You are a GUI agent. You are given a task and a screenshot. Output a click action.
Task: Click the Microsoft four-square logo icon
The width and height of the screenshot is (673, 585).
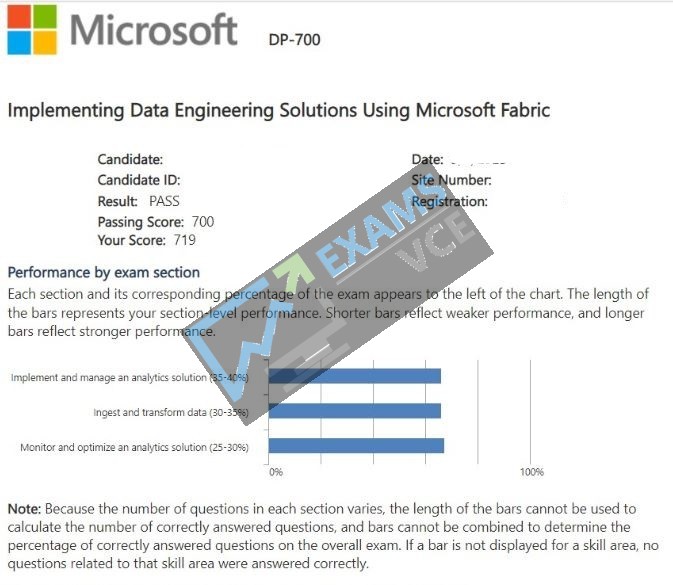(32, 30)
